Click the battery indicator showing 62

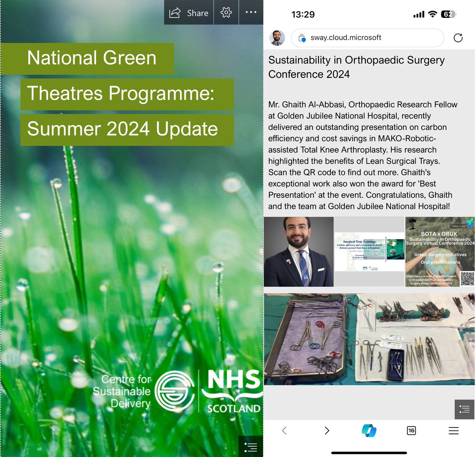point(449,14)
